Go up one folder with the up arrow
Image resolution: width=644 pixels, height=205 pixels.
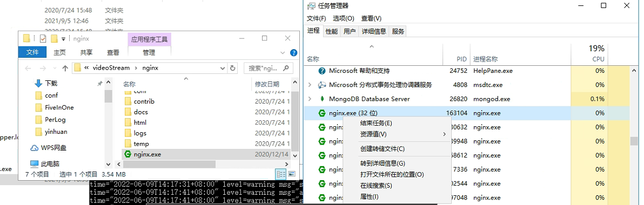65,68
